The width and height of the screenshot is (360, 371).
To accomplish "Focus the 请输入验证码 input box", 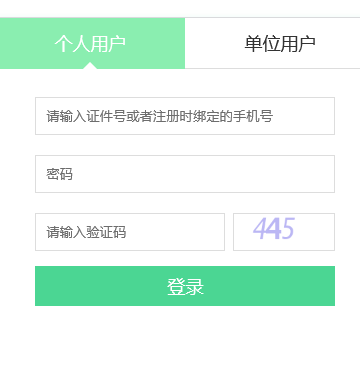I will [x=130, y=232].
